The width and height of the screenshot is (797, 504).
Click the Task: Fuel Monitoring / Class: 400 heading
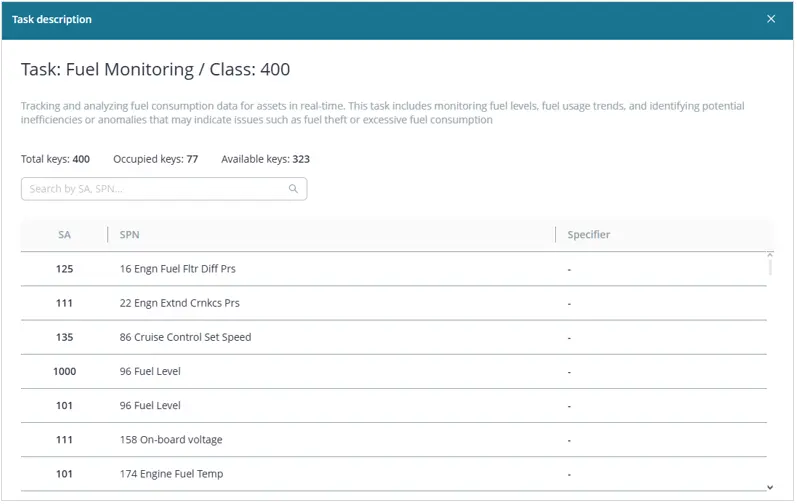pyautogui.click(x=156, y=70)
